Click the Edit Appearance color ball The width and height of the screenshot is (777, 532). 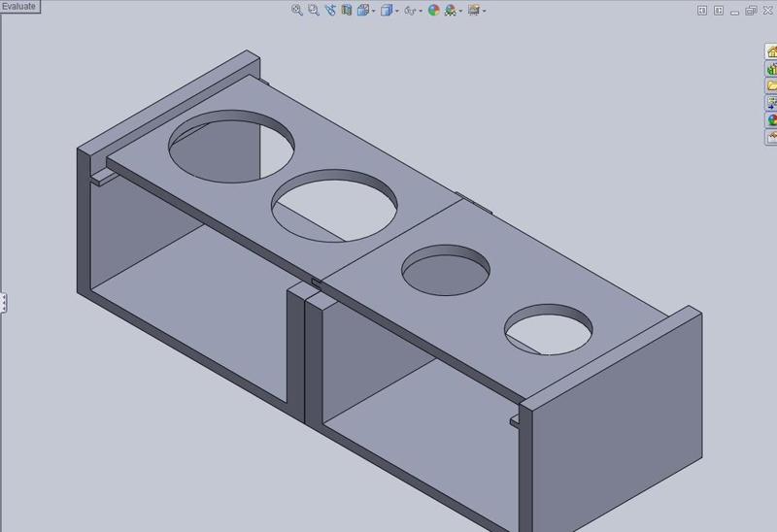click(434, 10)
